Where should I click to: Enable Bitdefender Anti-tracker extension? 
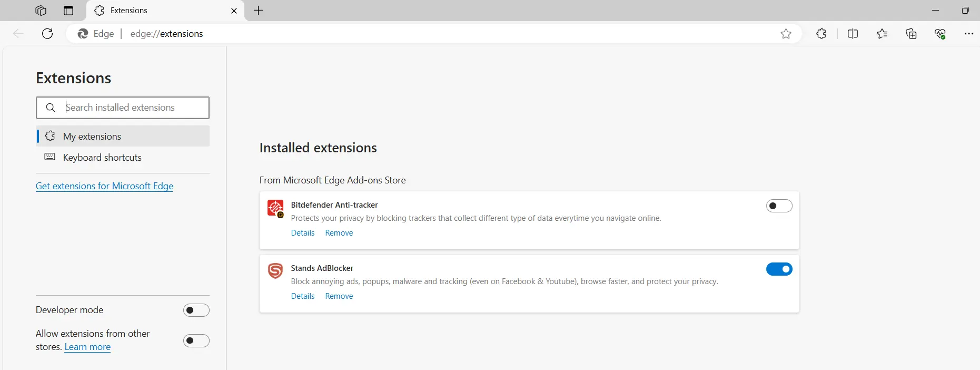point(779,206)
